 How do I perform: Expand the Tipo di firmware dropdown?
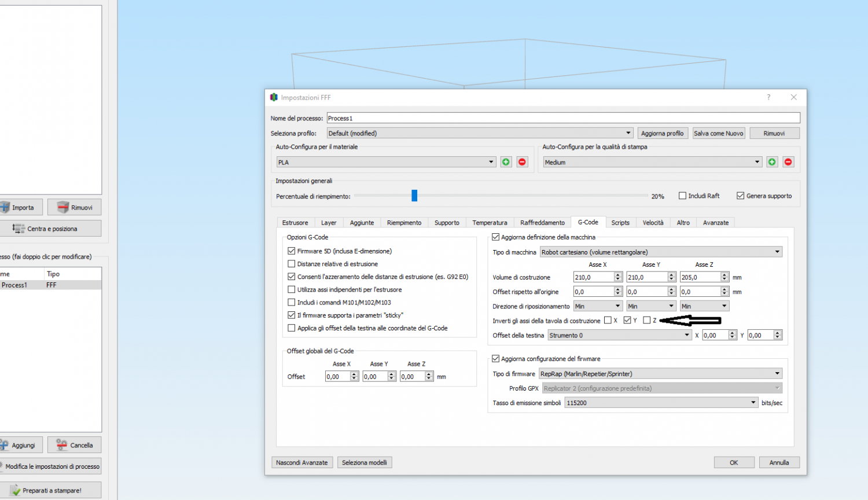click(660, 374)
